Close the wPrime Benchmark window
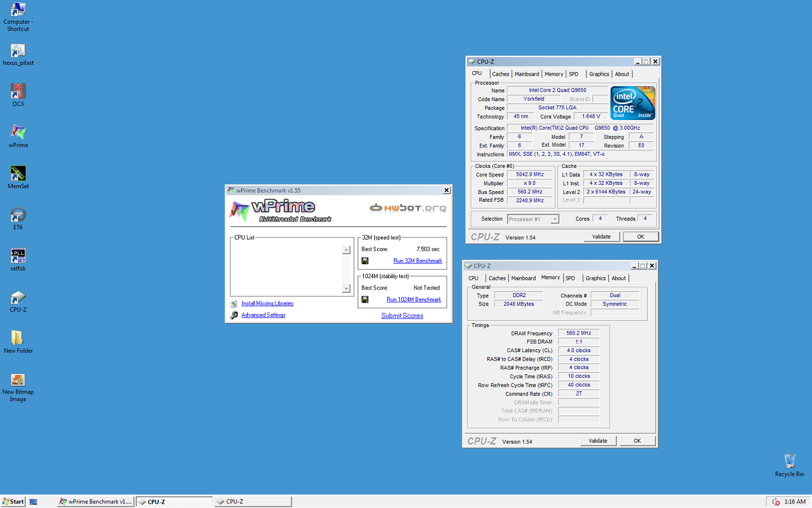Viewport: 812px width, 508px height. 446,190
